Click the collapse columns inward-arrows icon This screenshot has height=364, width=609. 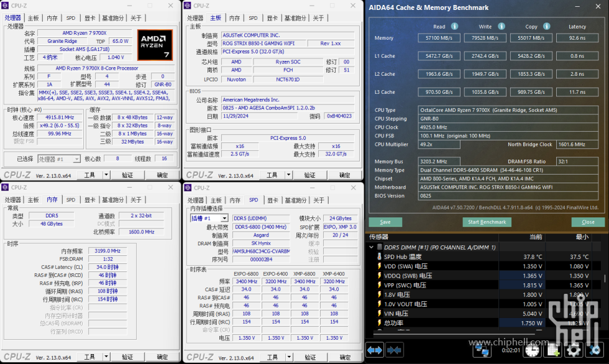pyautogui.click(x=394, y=350)
